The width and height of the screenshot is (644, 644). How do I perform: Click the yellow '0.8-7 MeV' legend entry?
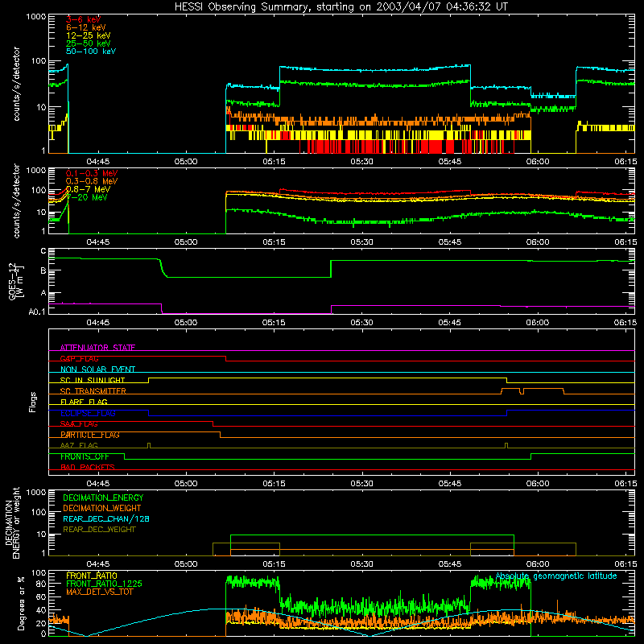(x=88, y=189)
